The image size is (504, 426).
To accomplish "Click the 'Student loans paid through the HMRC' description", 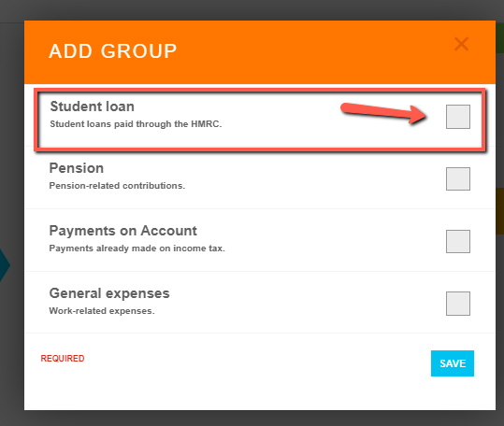I will (x=136, y=124).
